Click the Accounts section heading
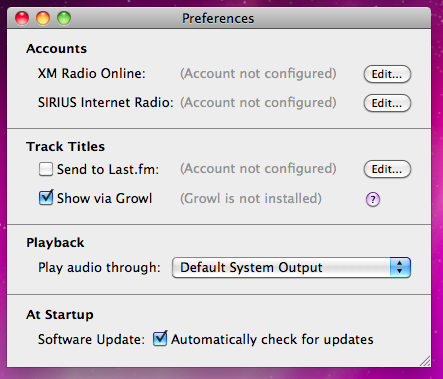 [x=56, y=49]
